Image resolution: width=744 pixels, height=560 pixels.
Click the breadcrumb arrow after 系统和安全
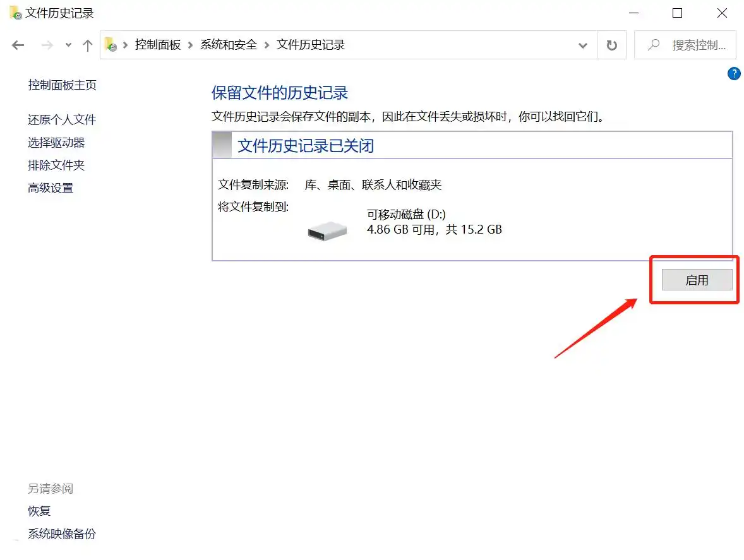(268, 45)
